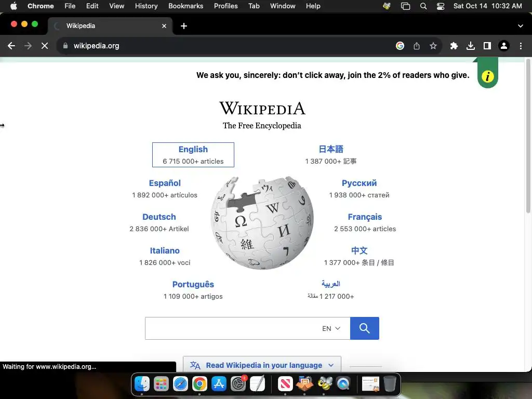The width and height of the screenshot is (532, 399).
Task: Open the Español Wikipedia link
Action: click(x=165, y=183)
